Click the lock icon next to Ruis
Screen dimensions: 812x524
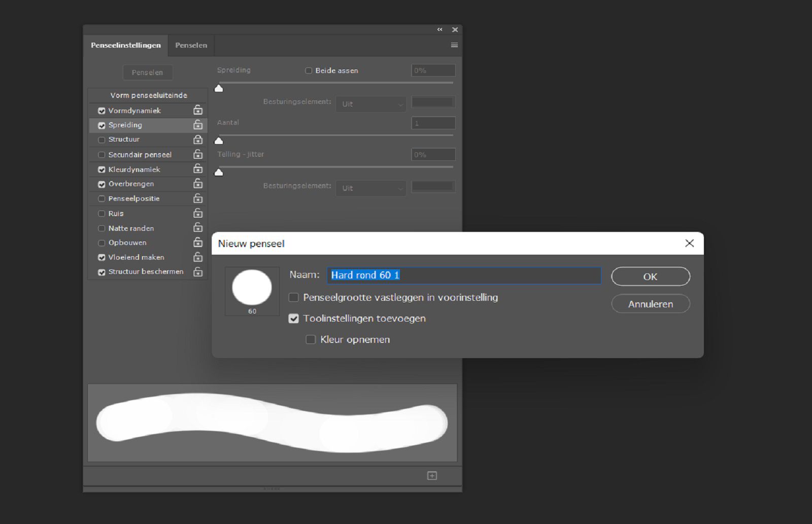coord(198,213)
